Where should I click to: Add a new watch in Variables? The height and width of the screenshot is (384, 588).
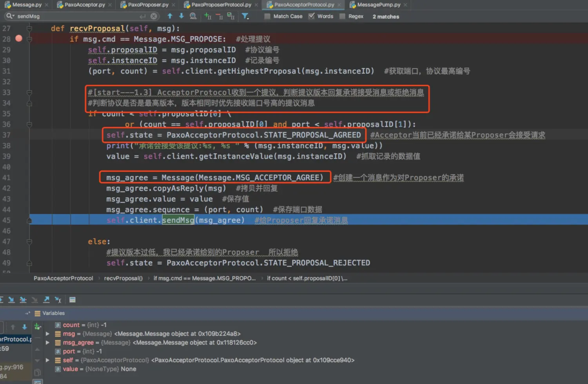(38, 326)
